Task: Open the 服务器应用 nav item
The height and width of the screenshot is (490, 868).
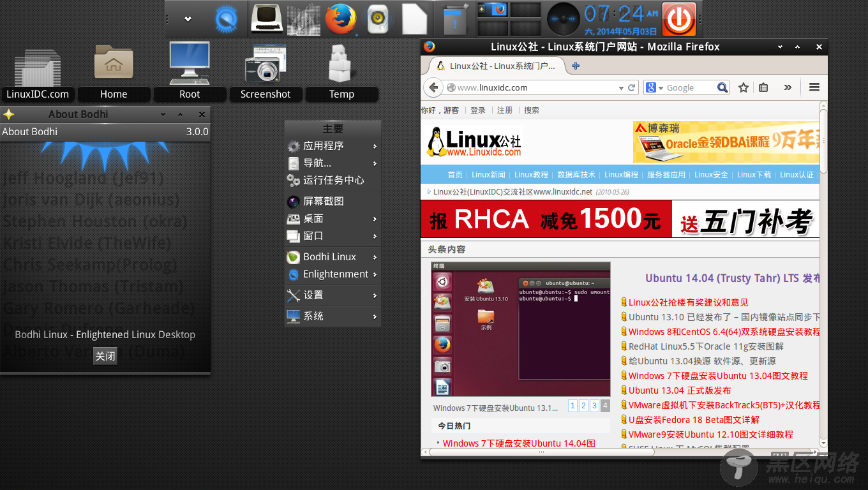Action: (x=666, y=175)
